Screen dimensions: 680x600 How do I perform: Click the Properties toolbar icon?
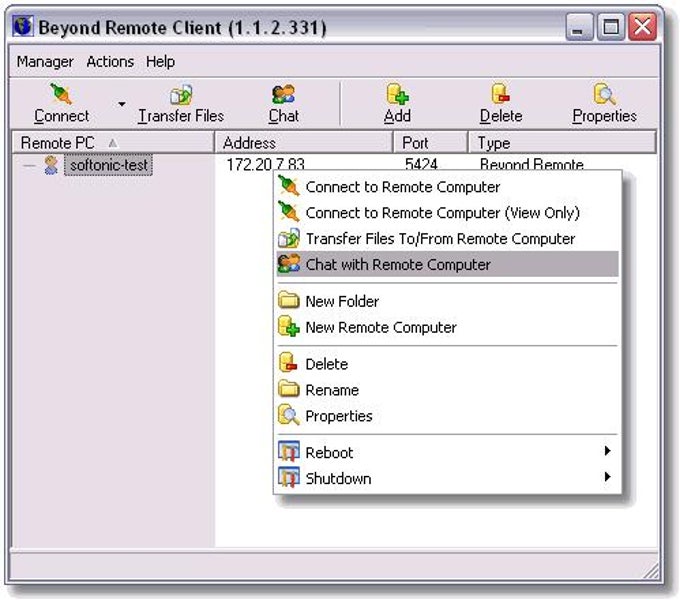(x=605, y=94)
